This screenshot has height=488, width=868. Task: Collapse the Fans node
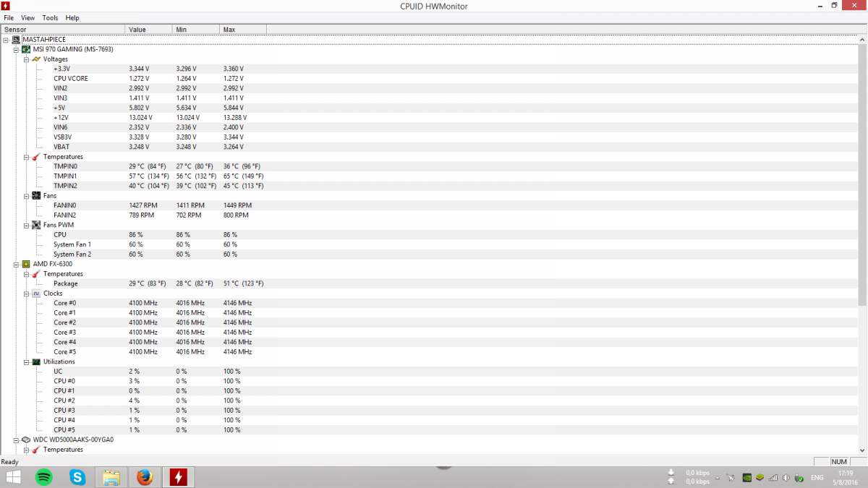pyautogui.click(x=26, y=196)
